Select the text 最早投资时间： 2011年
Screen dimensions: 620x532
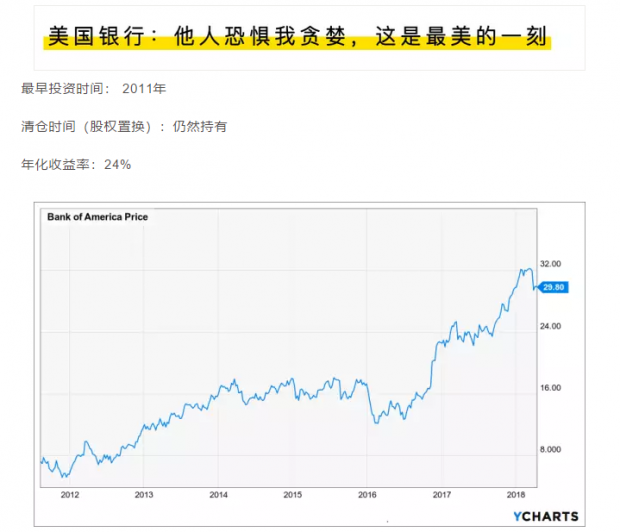(93, 89)
